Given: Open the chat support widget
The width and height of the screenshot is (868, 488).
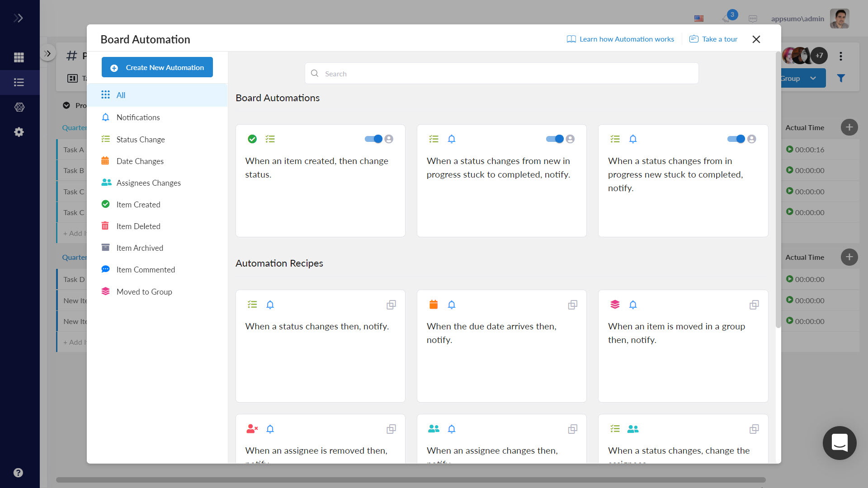Looking at the screenshot, I should point(840,443).
